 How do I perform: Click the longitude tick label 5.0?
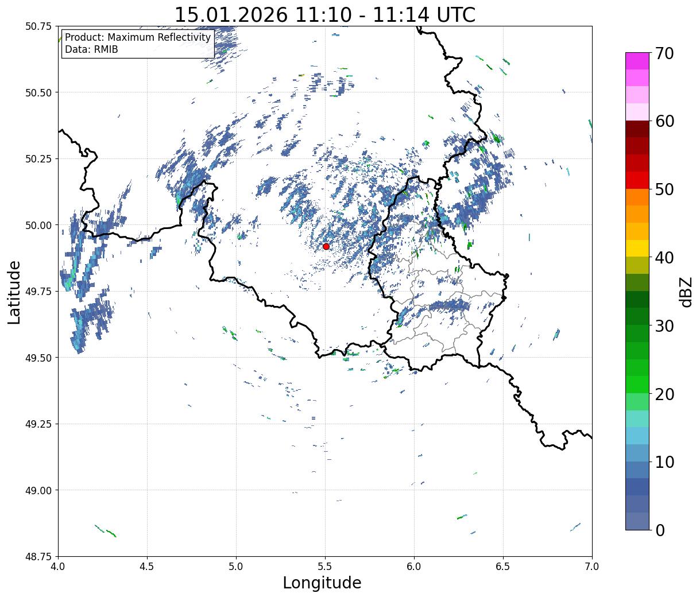click(x=236, y=567)
